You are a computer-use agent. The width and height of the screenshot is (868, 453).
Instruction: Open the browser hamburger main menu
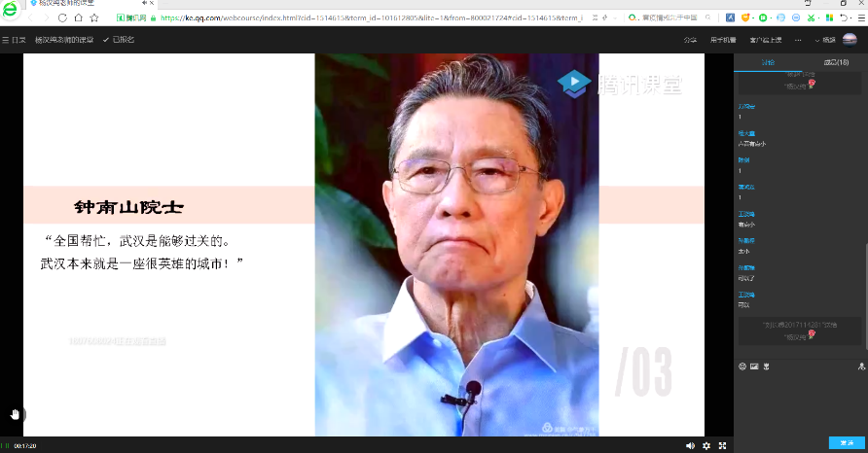click(x=861, y=17)
